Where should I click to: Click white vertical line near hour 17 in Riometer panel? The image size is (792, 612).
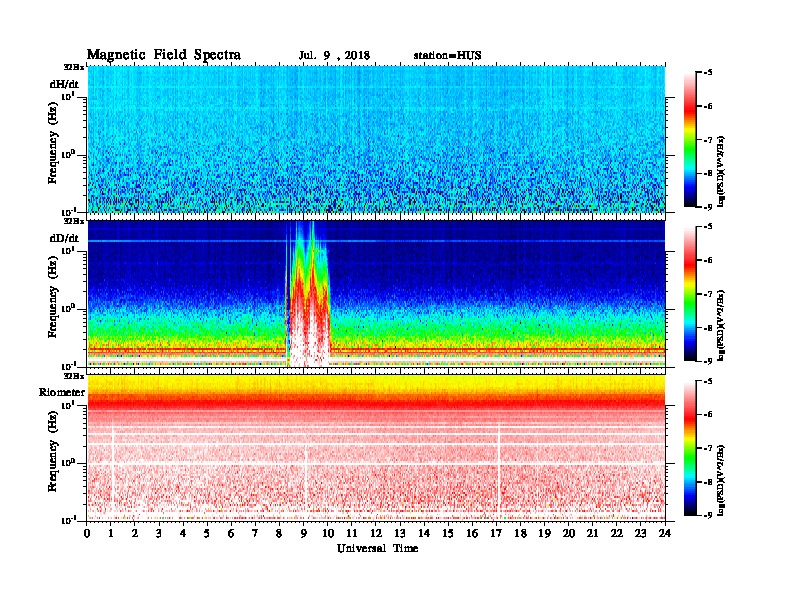click(498, 465)
